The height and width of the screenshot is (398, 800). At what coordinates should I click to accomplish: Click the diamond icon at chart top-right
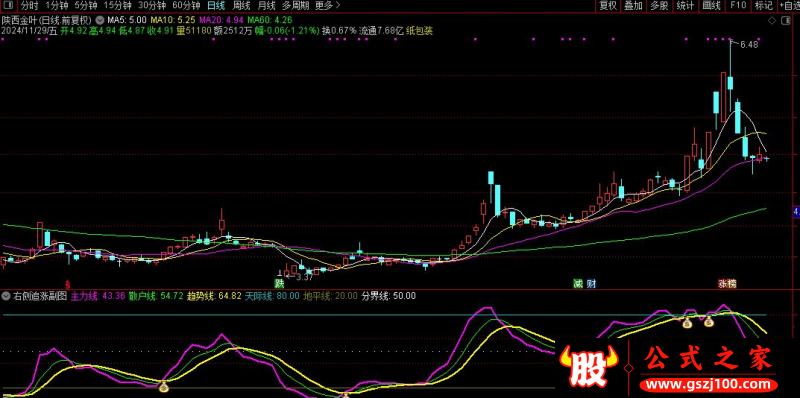(x=771, y=21)
